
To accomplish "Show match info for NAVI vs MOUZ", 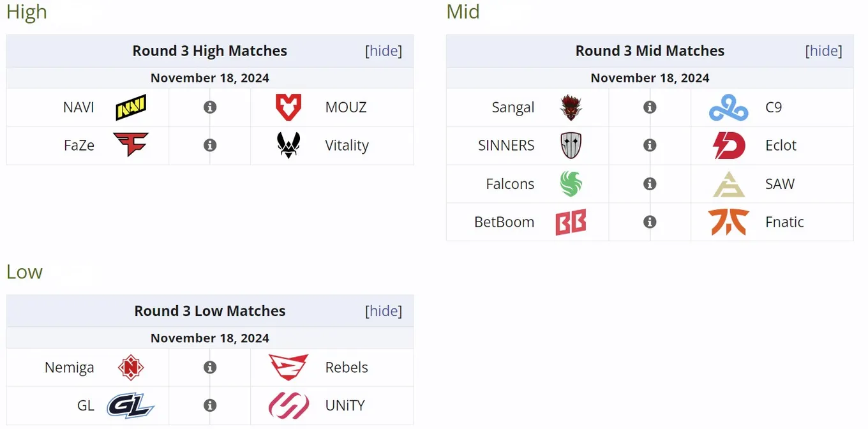I will click(x=210, y=107).
